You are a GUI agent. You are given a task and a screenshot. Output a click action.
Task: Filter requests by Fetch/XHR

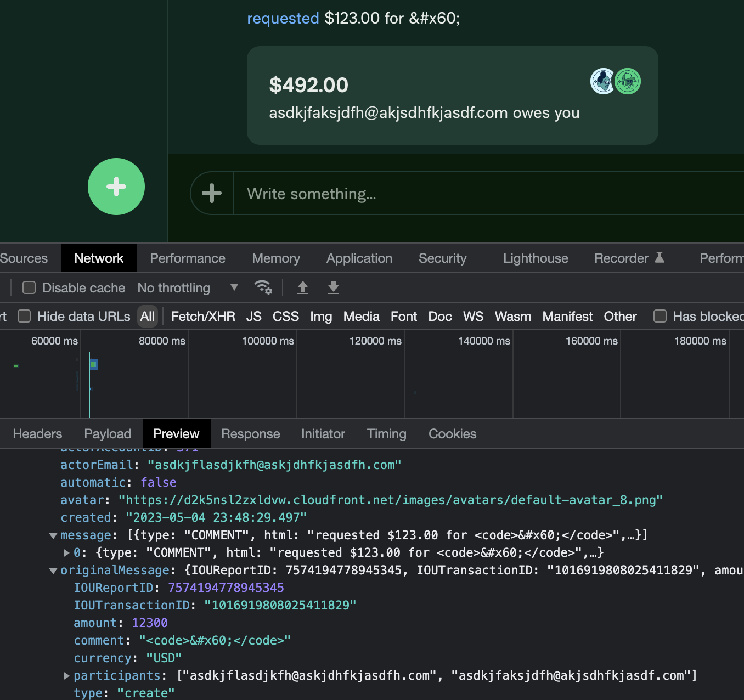(x=203, y=316)
